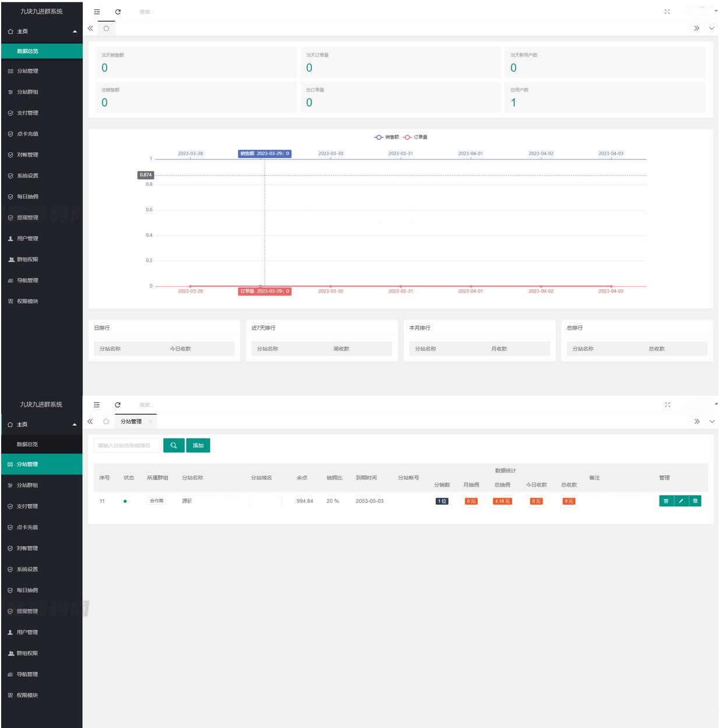Open the tab options chevron on the 分站管理 tab bar
The image size is (722, 728).
(x=712, y=421)
